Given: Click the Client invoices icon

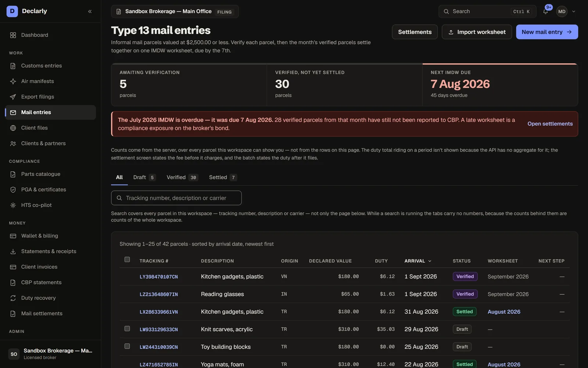Looking at the screenshot, I should click(x=13, y=267).
